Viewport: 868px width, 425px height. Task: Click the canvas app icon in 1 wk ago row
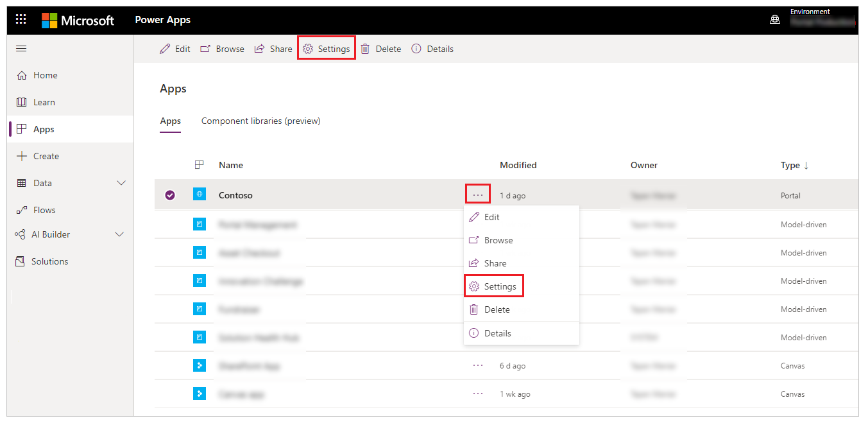[200, 394]
